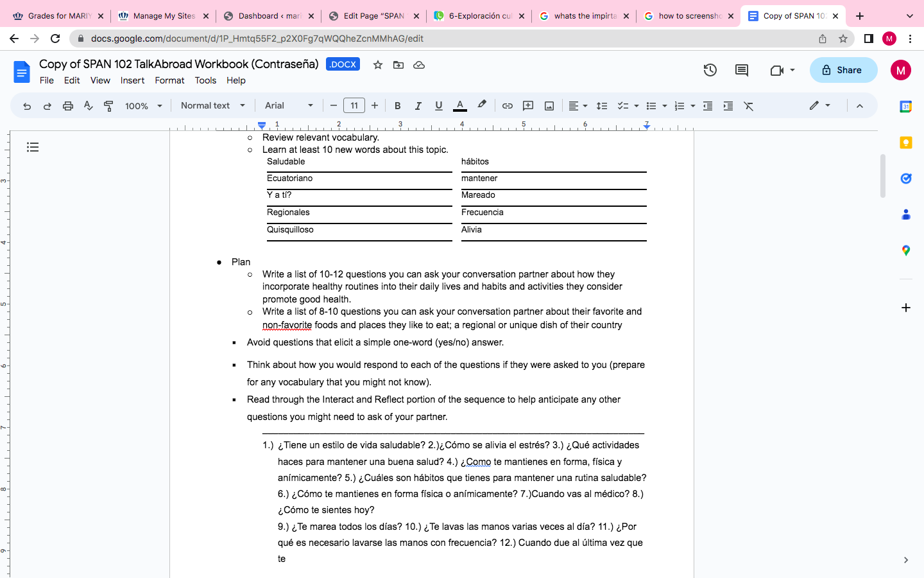Click the font size field showing 11
924x578 pixels.
coord(354,105)
